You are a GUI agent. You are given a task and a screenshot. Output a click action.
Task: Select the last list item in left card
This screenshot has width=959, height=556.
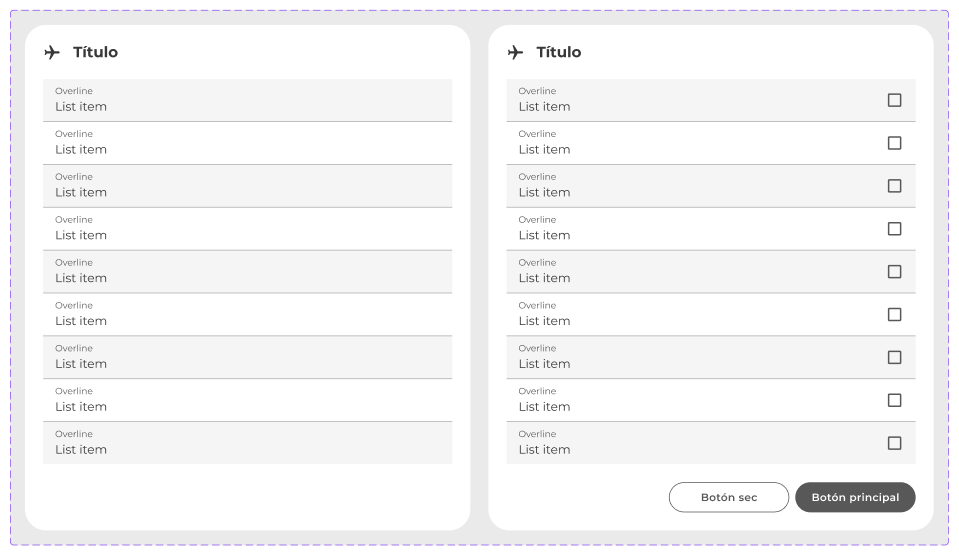[x=247, y=443]
